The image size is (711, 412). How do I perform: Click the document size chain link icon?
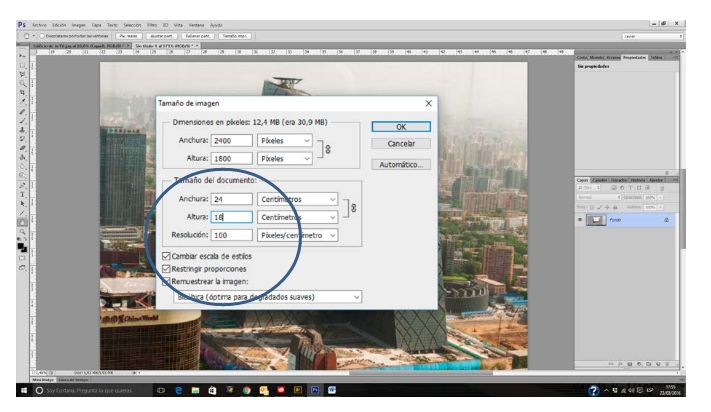tap(353, 208)
